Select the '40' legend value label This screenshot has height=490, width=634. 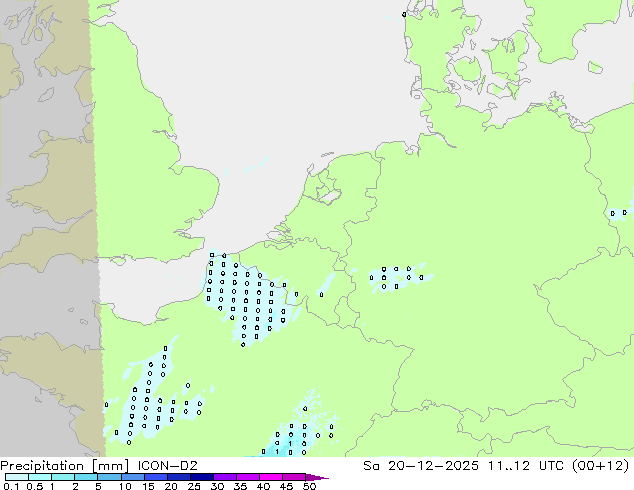[263, 486]
